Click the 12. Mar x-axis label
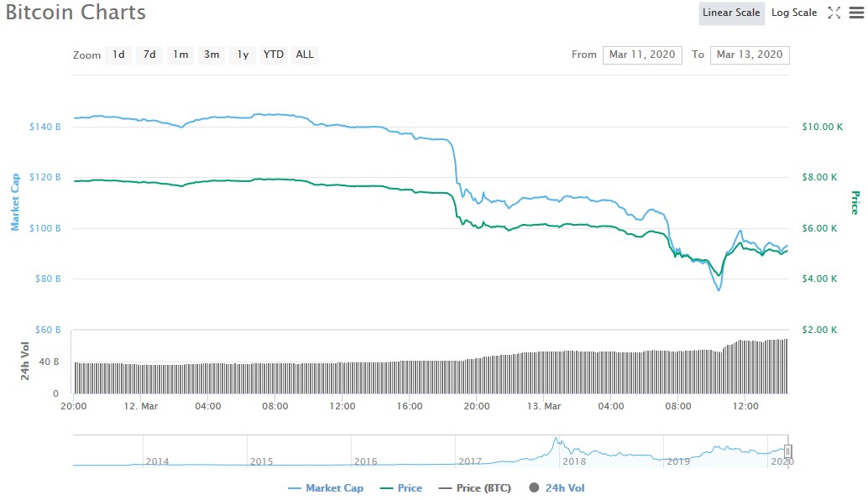The image size is (868, 500). click(140, 406)
